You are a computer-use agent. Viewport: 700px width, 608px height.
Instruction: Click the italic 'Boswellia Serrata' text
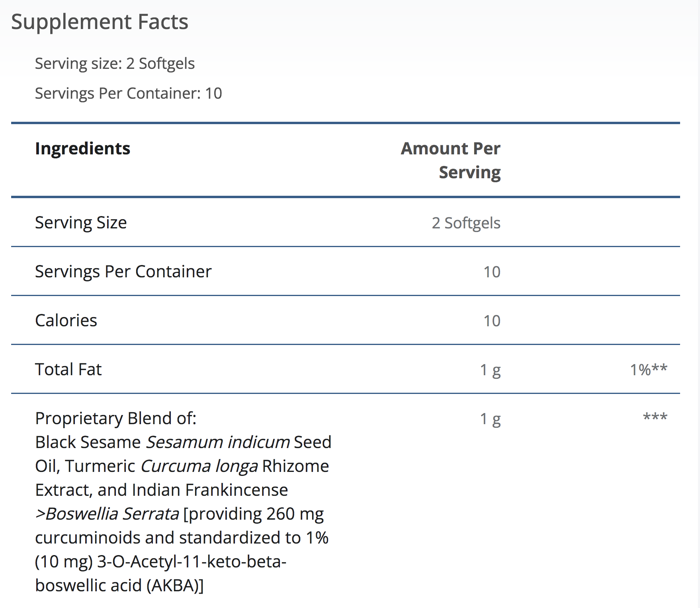(x=111, y=514)
